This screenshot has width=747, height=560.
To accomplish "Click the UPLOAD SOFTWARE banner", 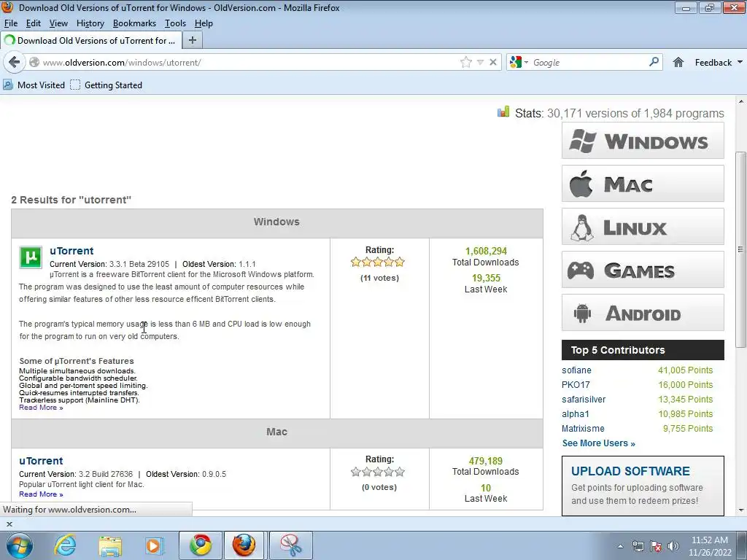I will point(643,486).
